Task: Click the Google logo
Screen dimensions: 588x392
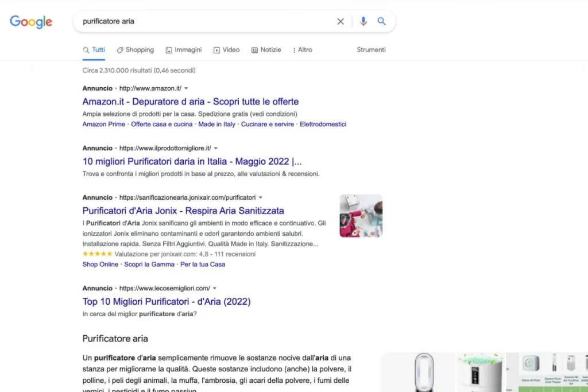Action: click(x=31, y=22)
